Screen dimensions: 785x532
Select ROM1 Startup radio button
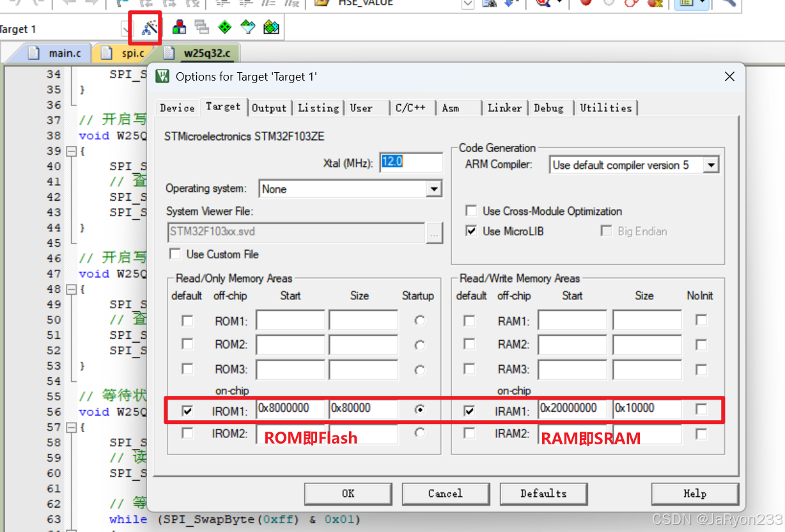click(x=419, y=320)
